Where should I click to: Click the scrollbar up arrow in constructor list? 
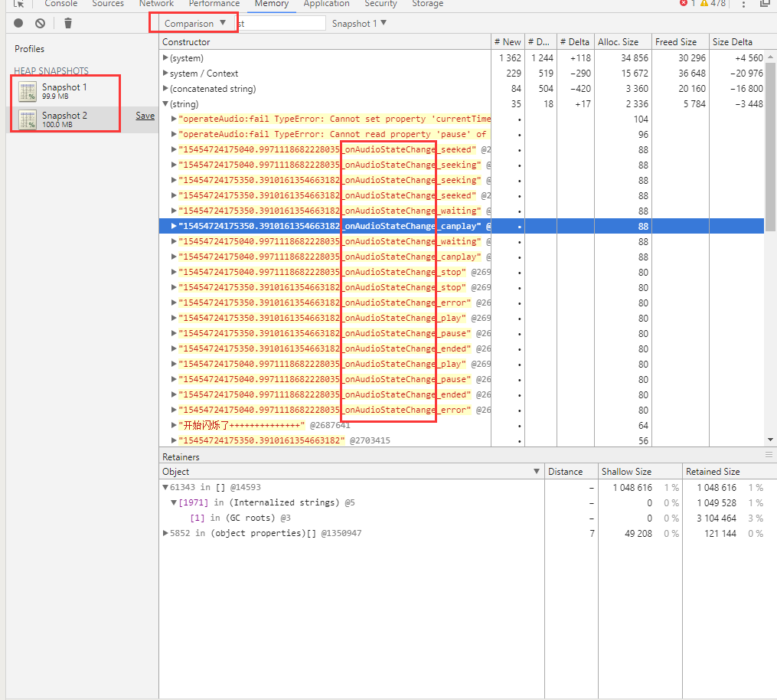(x=770, y=57)
